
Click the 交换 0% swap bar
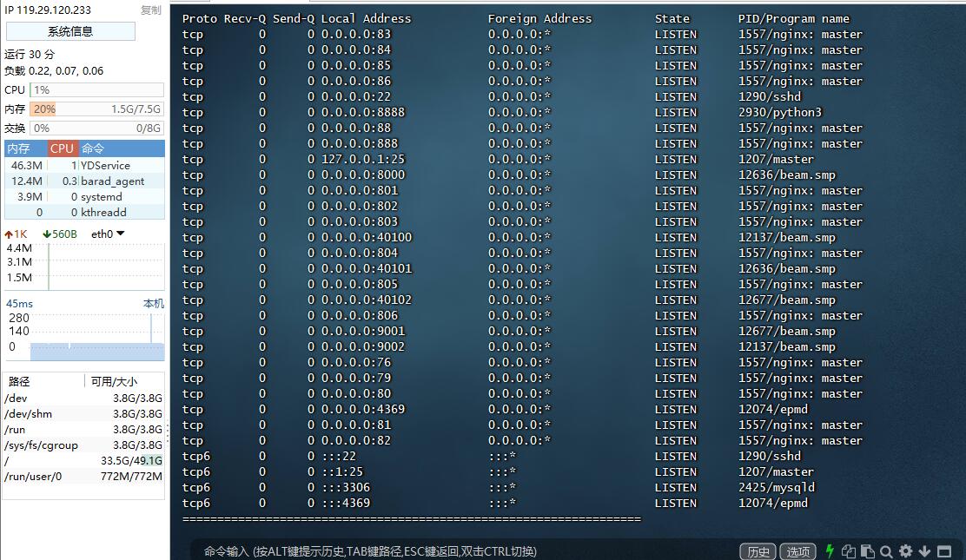click(96, 128)
